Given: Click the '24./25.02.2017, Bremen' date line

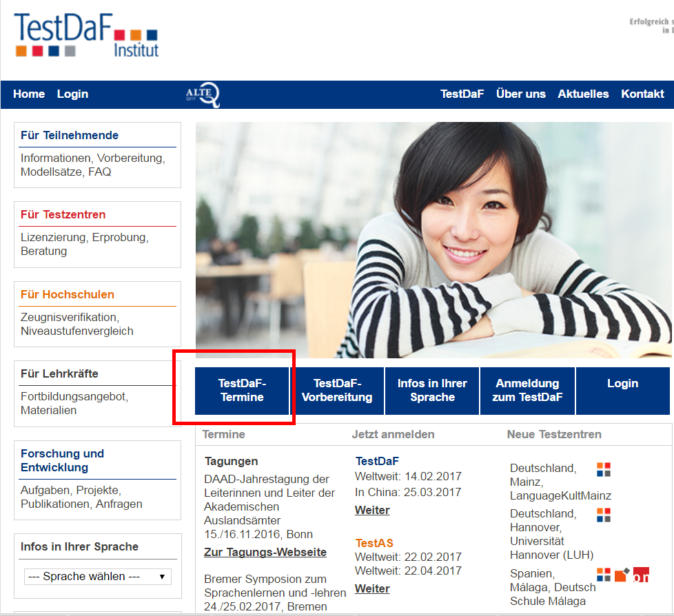Looking at the screenshot, I should click(x=265, y=606).
